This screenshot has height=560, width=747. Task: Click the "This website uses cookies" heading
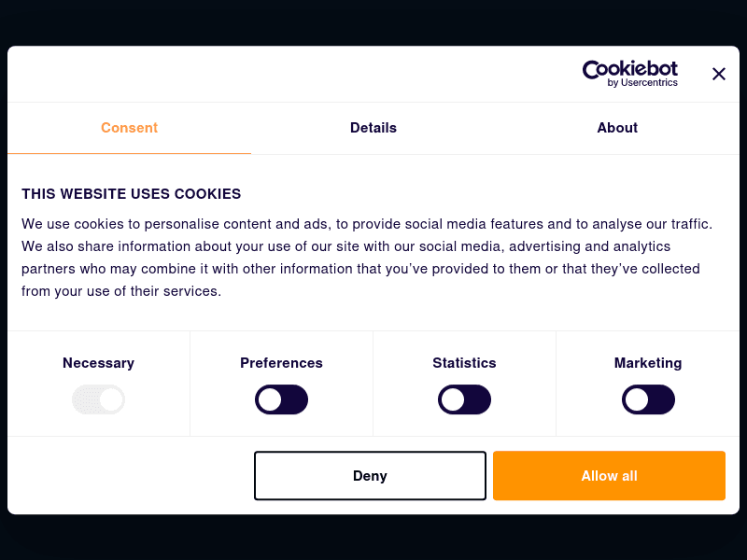[132, 194]
